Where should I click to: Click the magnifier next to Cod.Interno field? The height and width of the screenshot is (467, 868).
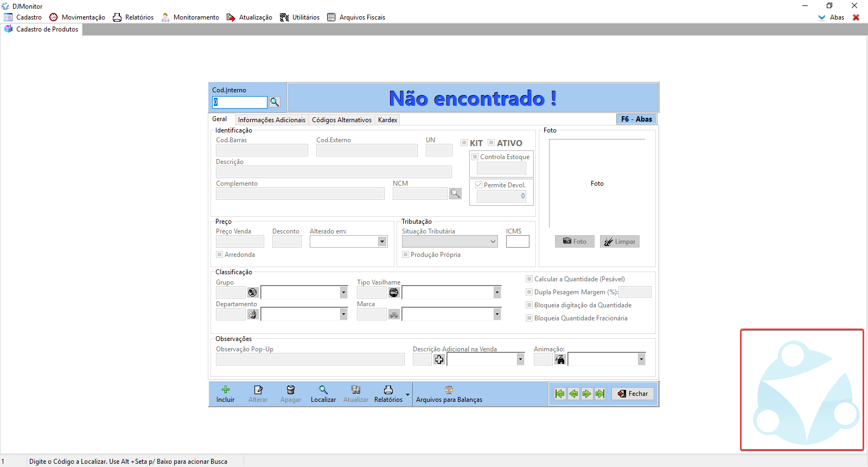point(275,102)
